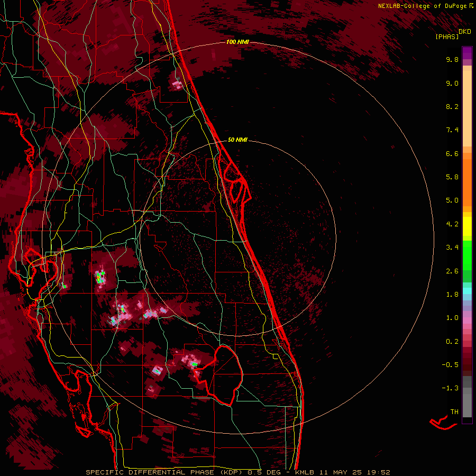Pick the purple swatch atop the color bar
This screenshot has width=476, height=476.
pos(467,53)
